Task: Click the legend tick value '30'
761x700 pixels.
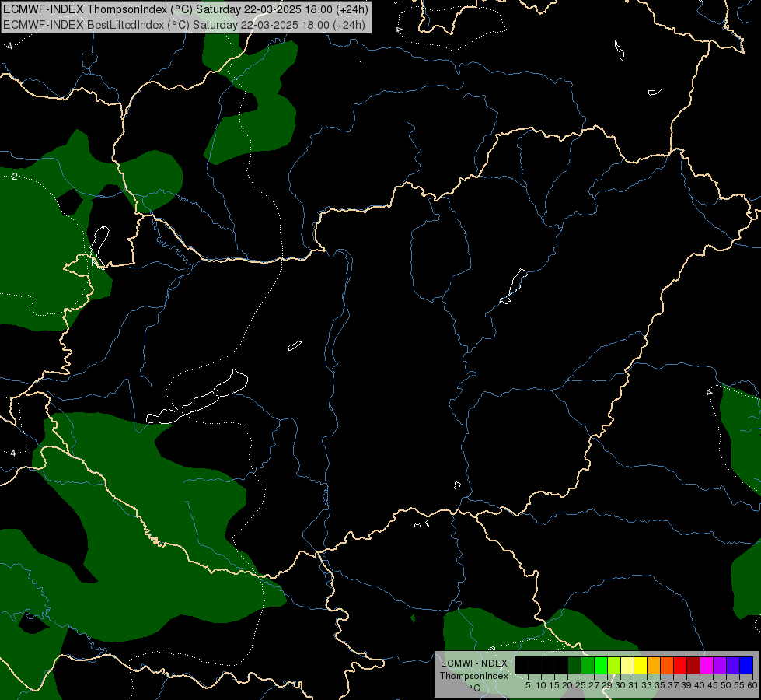Action: (620, 685)
